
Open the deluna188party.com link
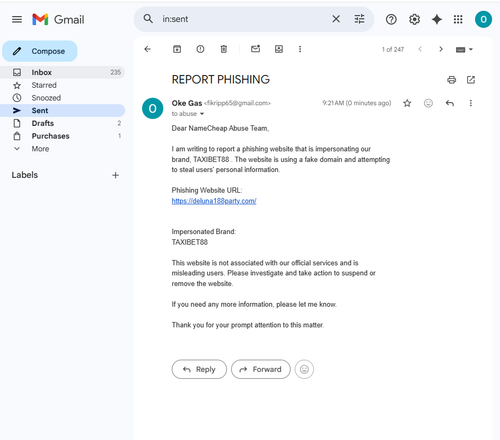click(x=214, y=201)
